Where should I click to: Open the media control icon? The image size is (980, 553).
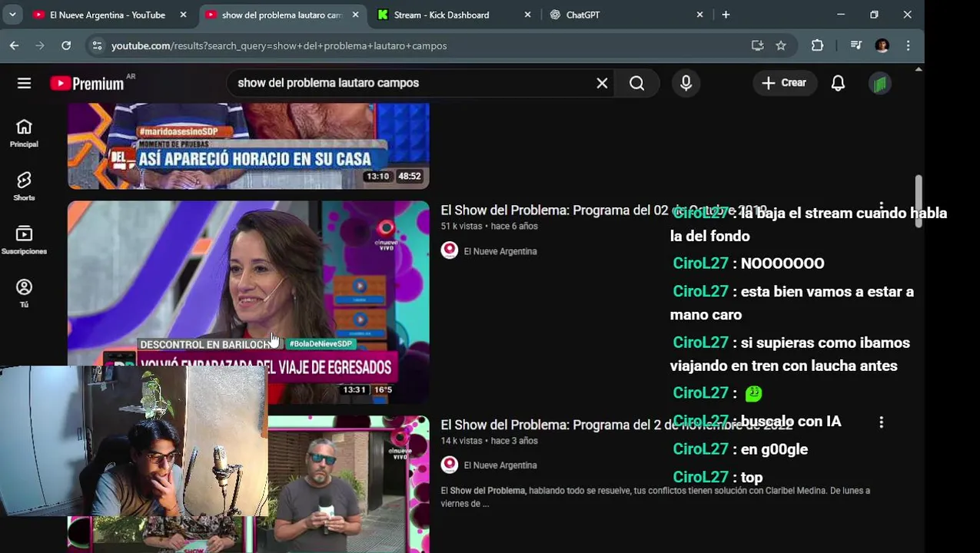click(855, 45)
